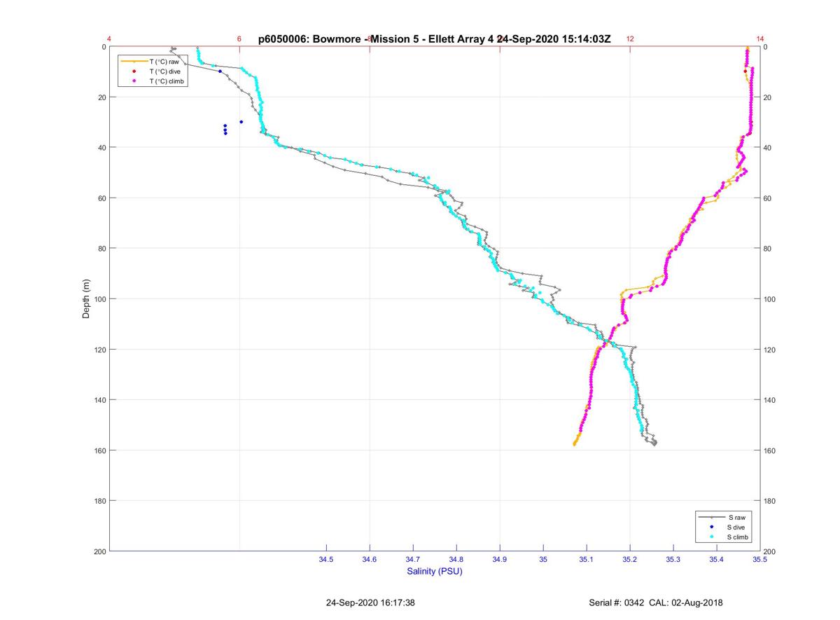Click depth tick 120 on right axis
The image size is (840, 620).
pyautogui.click(x=769, y=350)
